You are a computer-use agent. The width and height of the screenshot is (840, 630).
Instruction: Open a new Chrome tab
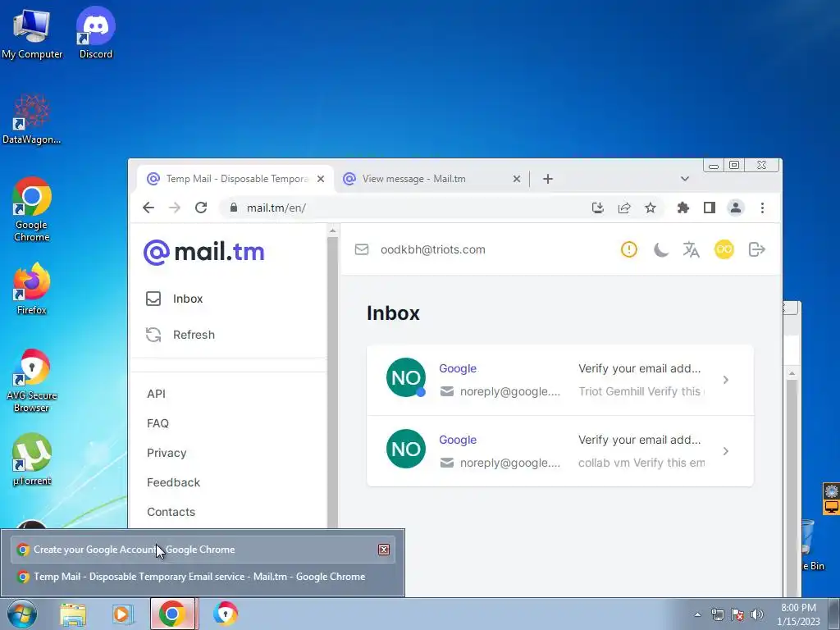tap(547, 179)
